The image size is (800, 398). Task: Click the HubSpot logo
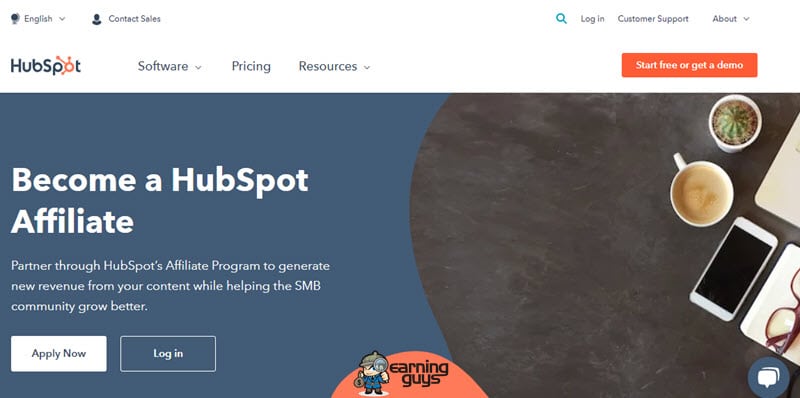coord(46,66)
